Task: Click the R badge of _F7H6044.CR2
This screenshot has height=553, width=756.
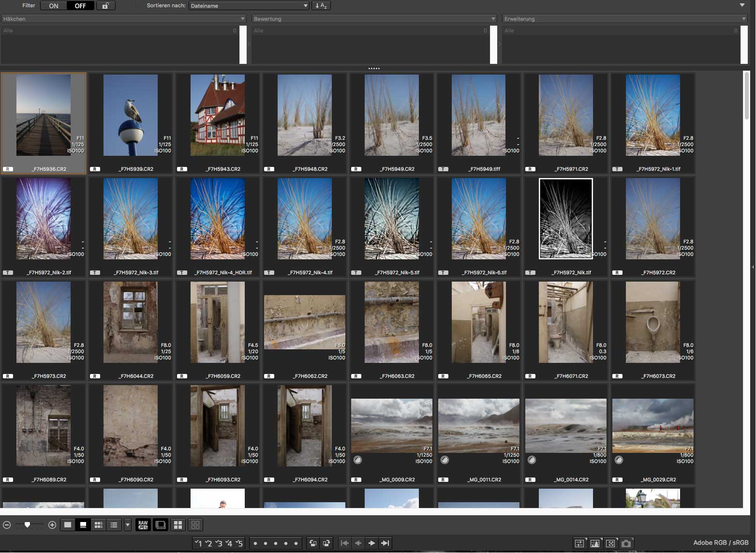Action: [x=95, y=376]
